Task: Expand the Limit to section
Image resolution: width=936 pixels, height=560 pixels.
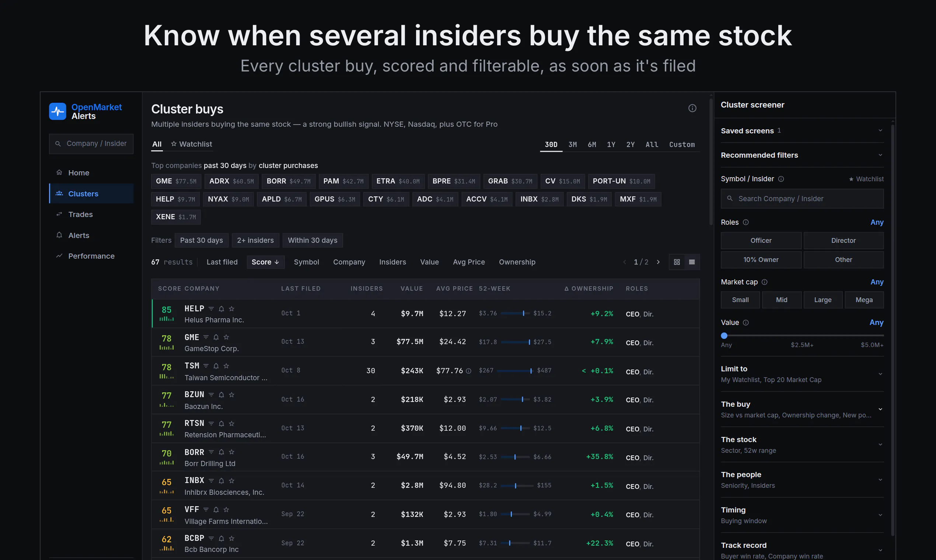Action: (x=802, y=374)
